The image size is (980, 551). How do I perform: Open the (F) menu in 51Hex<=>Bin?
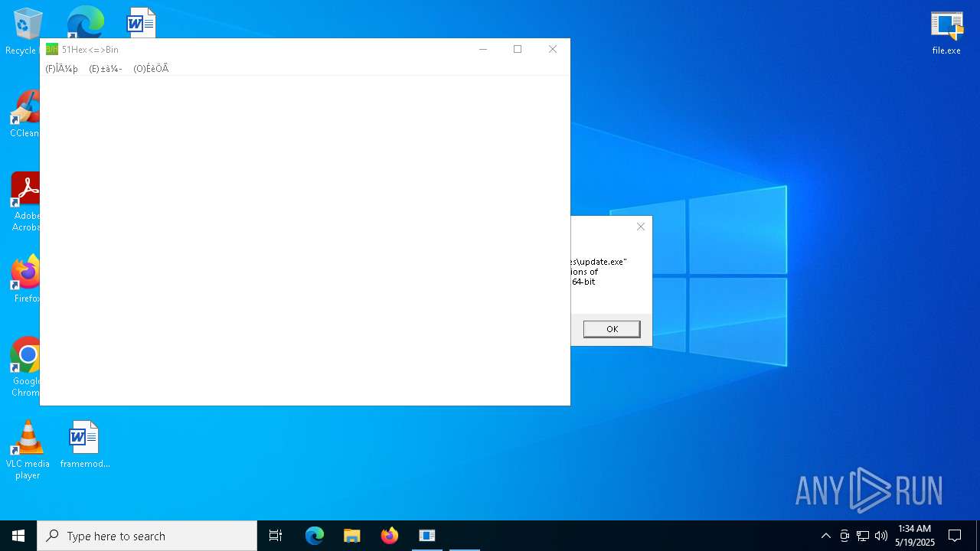pos(61,69)
